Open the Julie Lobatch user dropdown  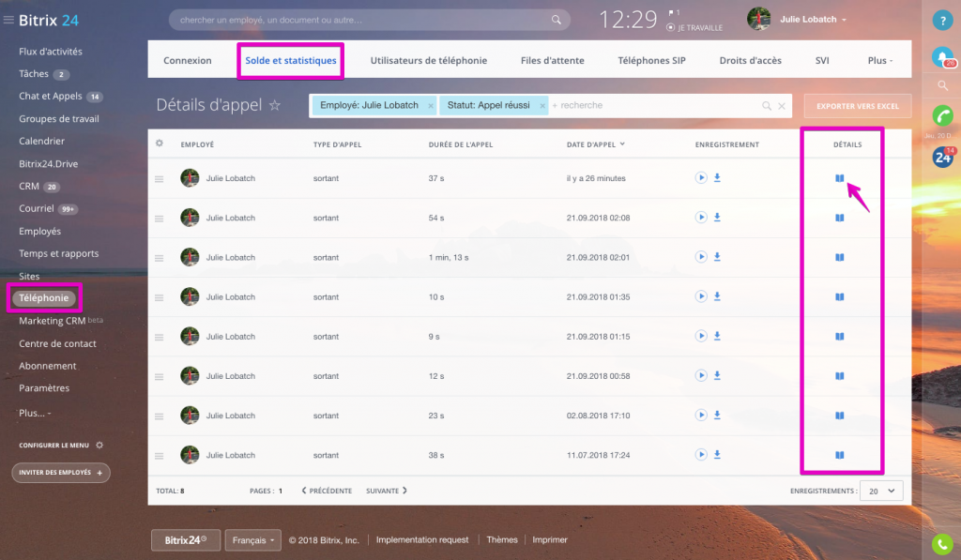(x=813, y=20)
